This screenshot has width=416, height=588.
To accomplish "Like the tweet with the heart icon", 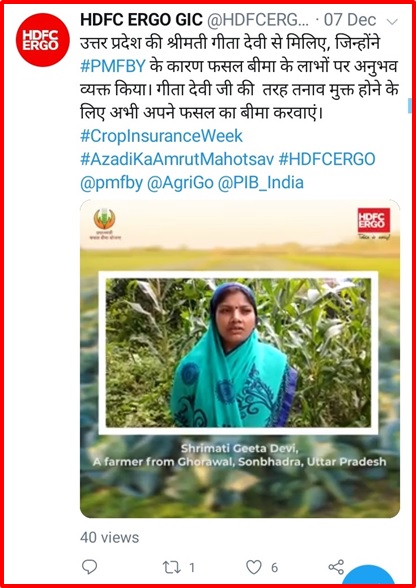I will (x=254, y=567).
